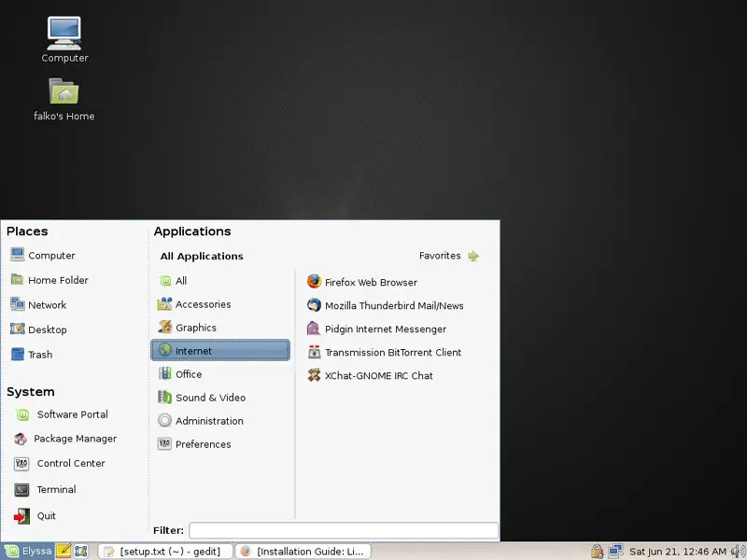The height and width of the screenshot is (560, 747).
Task: Click the Software Portal label
Action: point(73,414)
